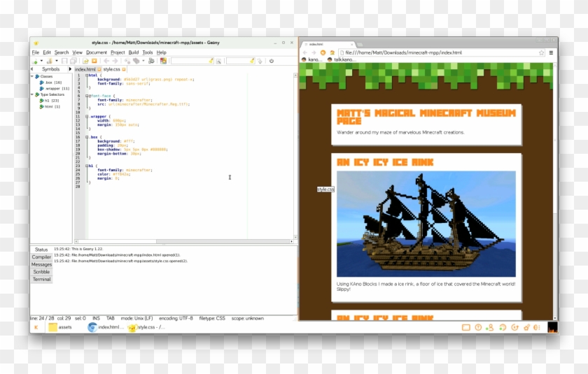
Task: Click the Open file icon in Geany toolbar
Action: 49,61
